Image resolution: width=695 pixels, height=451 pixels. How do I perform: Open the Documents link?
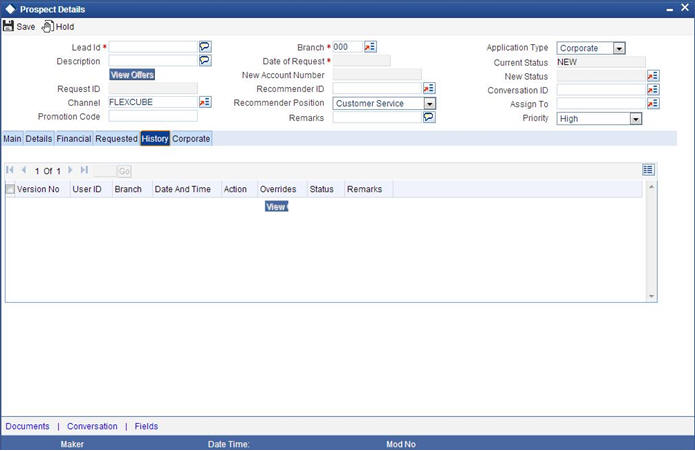(27, 426)
